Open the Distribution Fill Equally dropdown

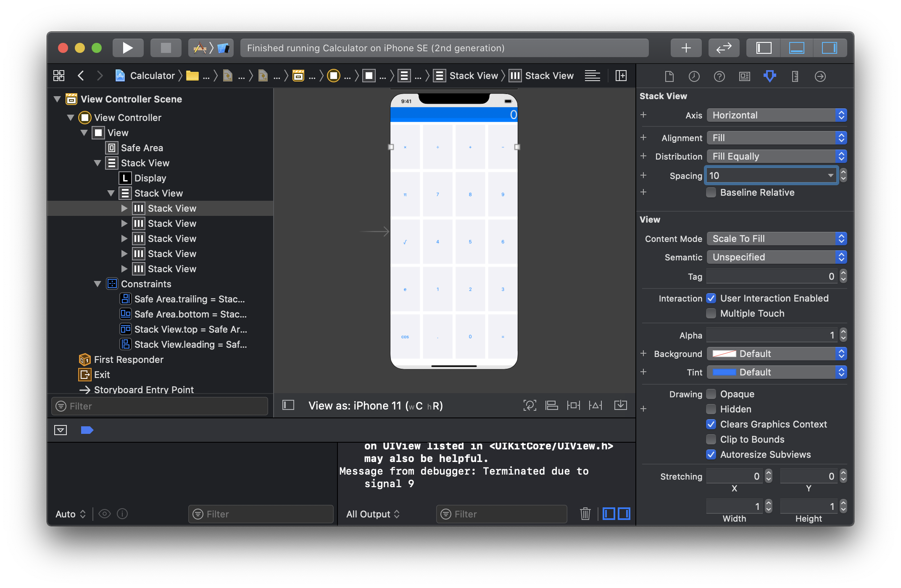(x=776, y=156)
